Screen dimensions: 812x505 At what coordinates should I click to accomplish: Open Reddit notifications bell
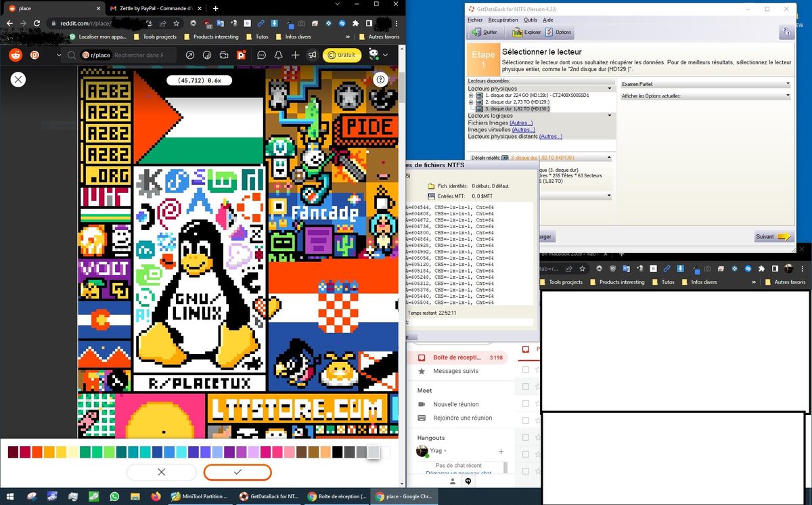tap(278, 55)
